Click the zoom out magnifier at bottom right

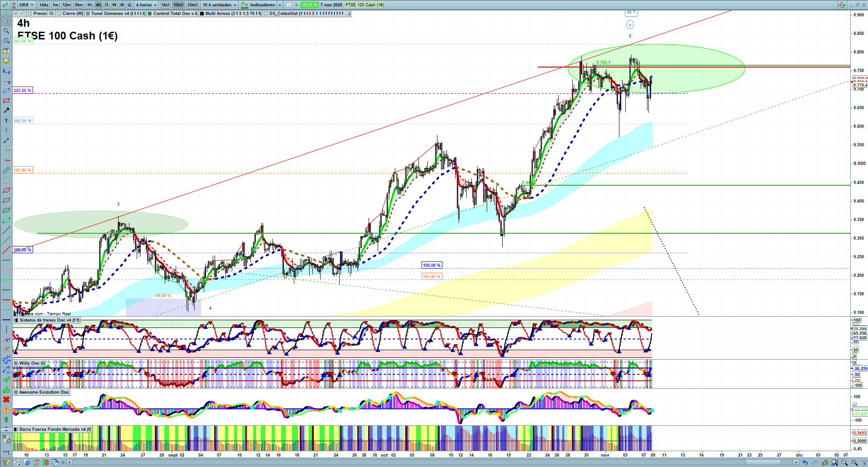844,462
